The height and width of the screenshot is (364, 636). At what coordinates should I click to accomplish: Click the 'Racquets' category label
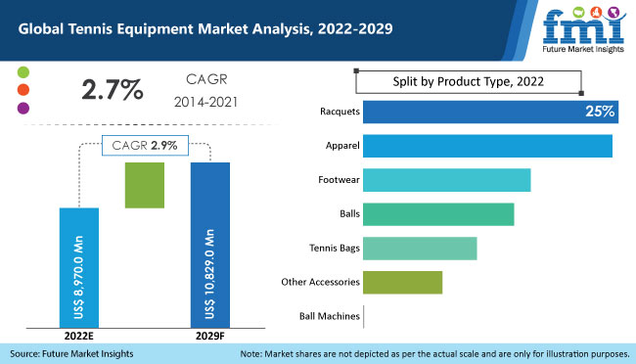point(340,112)
